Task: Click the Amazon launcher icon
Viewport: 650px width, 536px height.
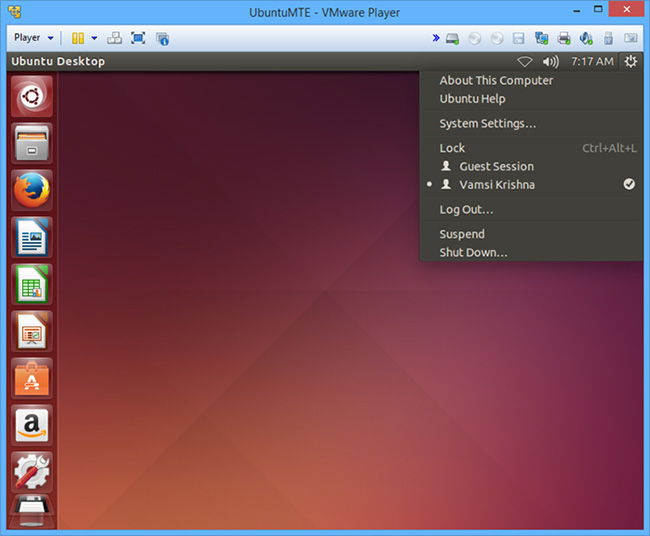Action: [x=32, y=426]
